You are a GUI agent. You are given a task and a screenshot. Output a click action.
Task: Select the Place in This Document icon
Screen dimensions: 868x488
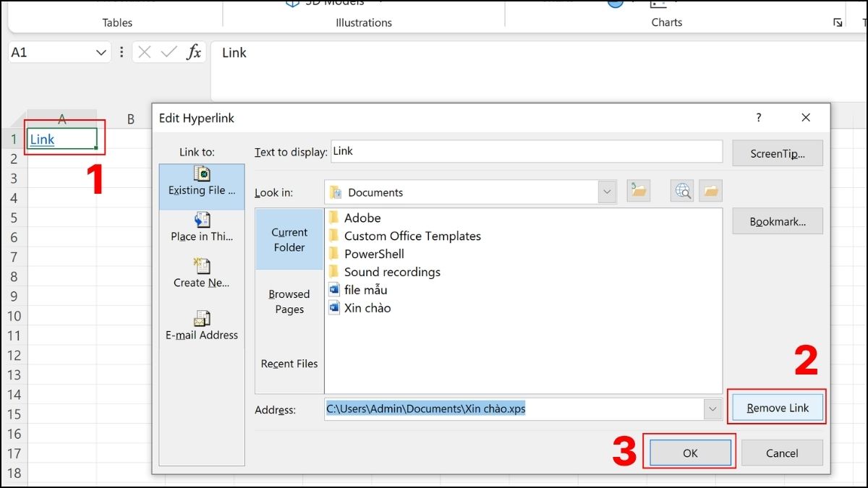203,226
